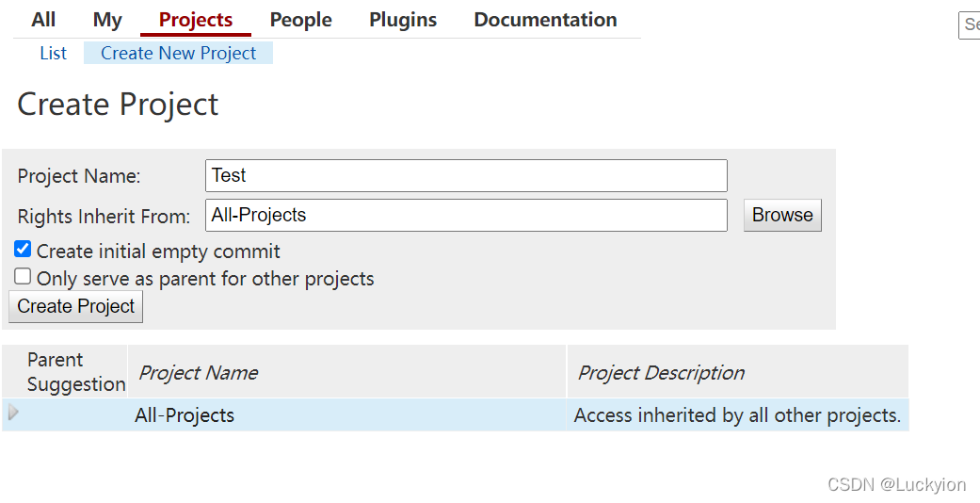This screenshot has width=980, height=503.
Task: Click the Project Name column header
Action: tap(199, 373)
